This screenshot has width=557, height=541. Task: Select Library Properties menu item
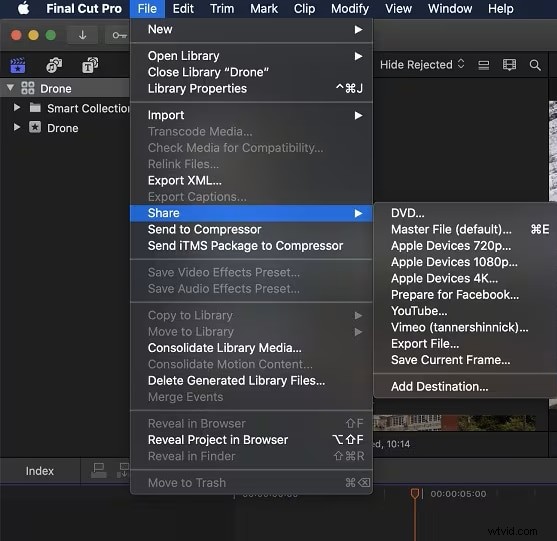tap(252, 89)
